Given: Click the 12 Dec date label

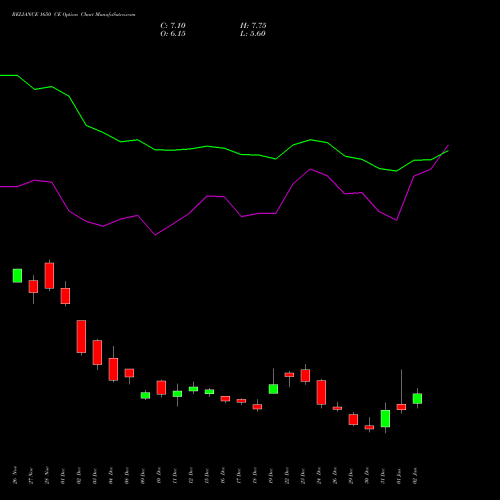Looking at the screenshot, I should click(x=191, y=475).
